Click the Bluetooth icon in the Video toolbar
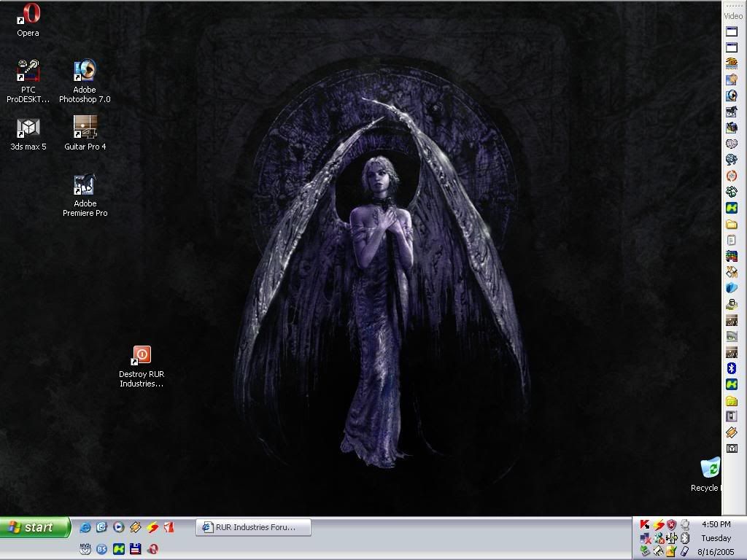Image resolution: width=747 pixels, height=560 pixels. click(732, 368)
